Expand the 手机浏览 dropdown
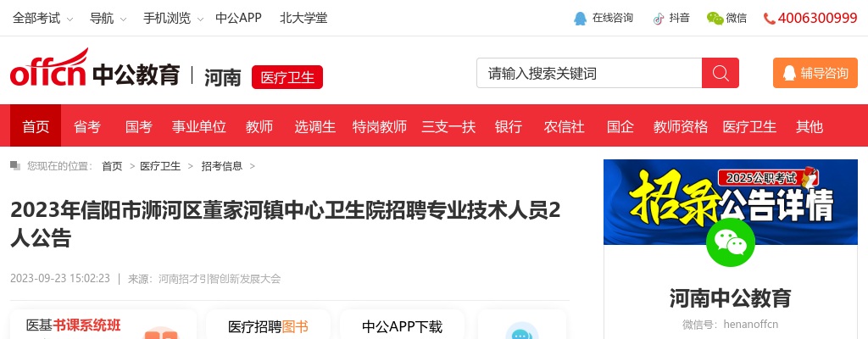The height and width of the screenshot is (339, 868). (173, 19)
